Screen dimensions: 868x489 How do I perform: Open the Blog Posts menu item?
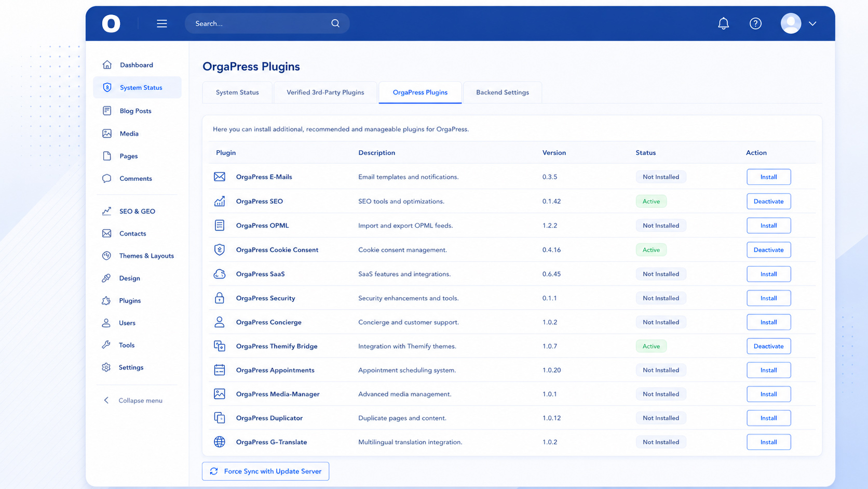(x=138, y=111)
